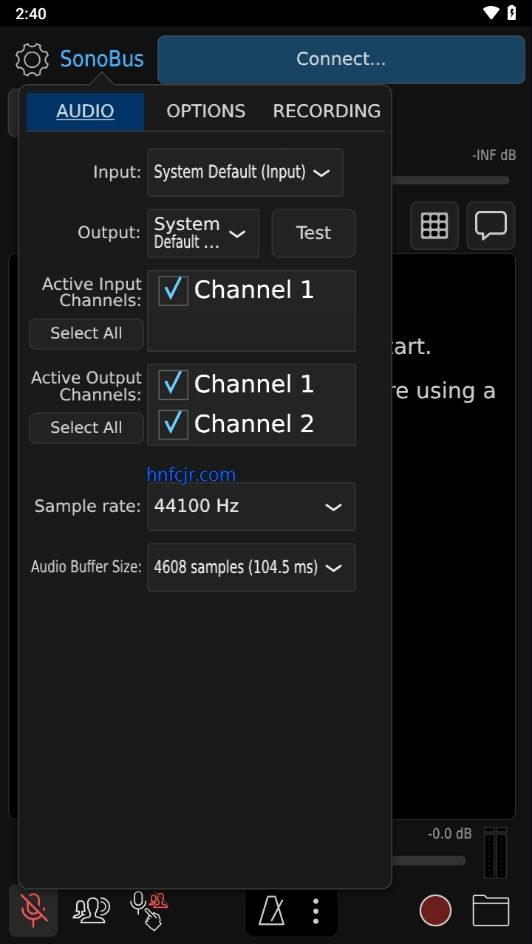Open the Audio Buffer Size dropdown

click(x=252, y=567)
